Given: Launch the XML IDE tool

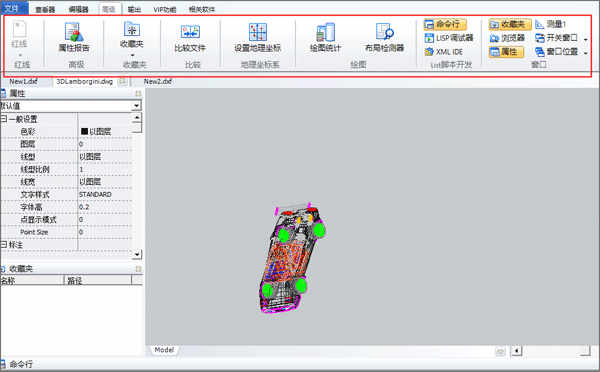Looking at the screenshot, I should (x=444, y=52).
